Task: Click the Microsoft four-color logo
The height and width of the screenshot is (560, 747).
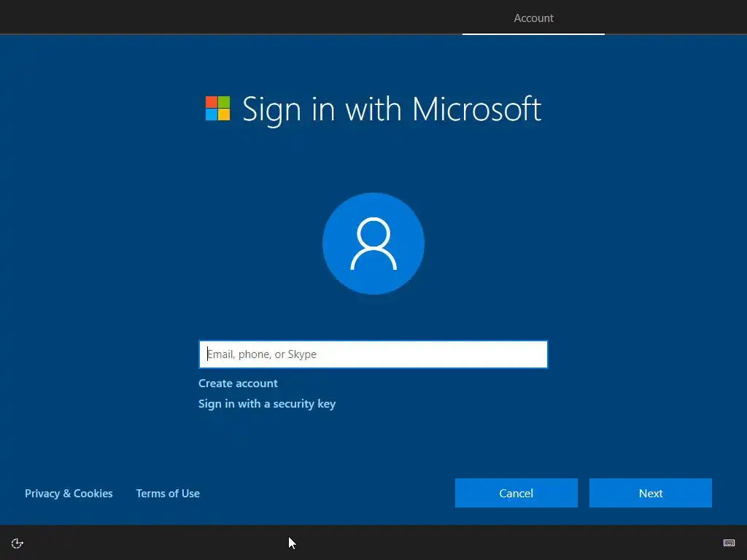Action: pos(217,109)
